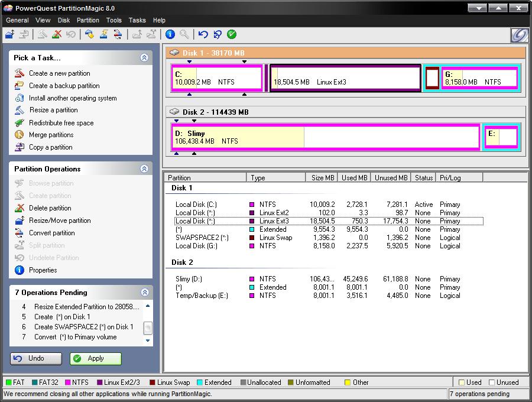Collapse the Pick a Task panel
The height and width of the screenshot is (402, 532).
[144, 58]
